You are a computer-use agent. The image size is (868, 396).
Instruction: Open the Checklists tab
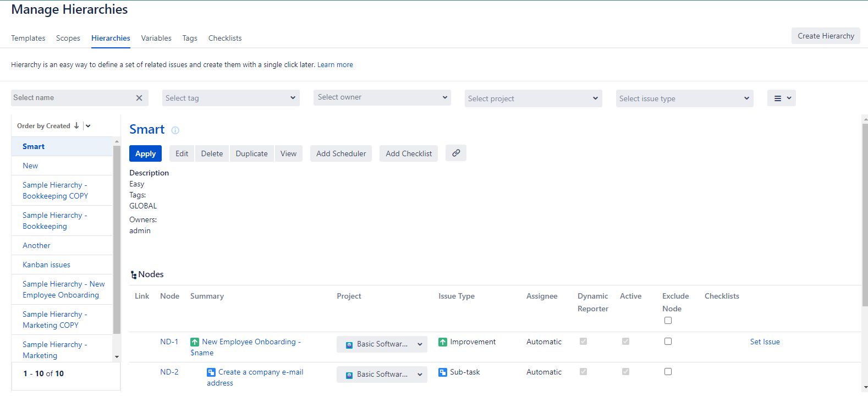point(224,38)
